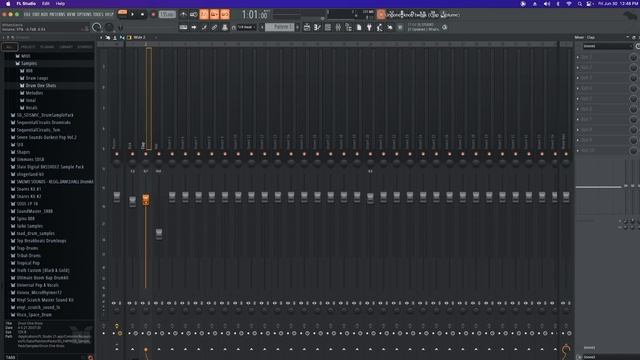The height and width of the screenshot is (360, 640).
Task: Click the Trap Drums folder icon
Action: [13, 248]
